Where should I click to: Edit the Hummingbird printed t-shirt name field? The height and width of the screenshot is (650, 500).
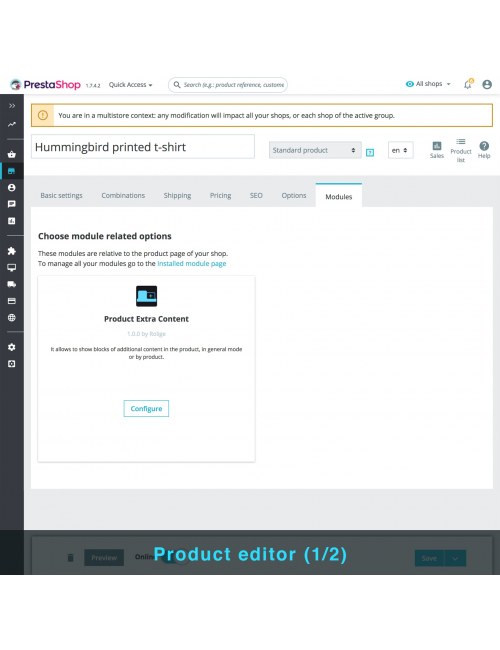(143, 147)
